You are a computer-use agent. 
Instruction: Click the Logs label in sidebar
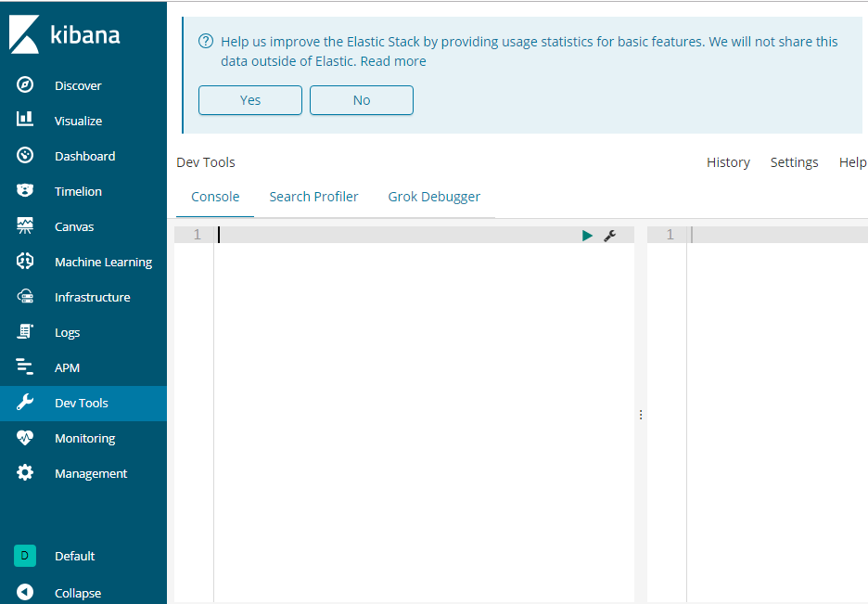67,333
